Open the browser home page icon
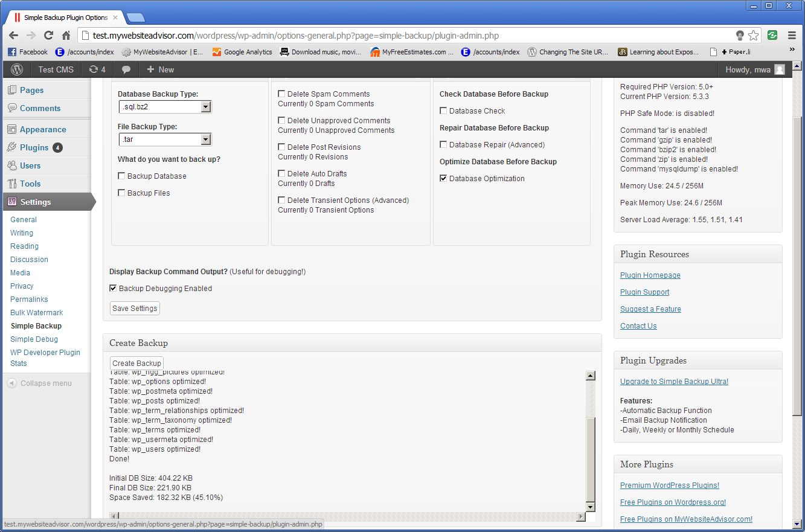The width and height of the screenshot is (805, 532). tap(66, 35)
